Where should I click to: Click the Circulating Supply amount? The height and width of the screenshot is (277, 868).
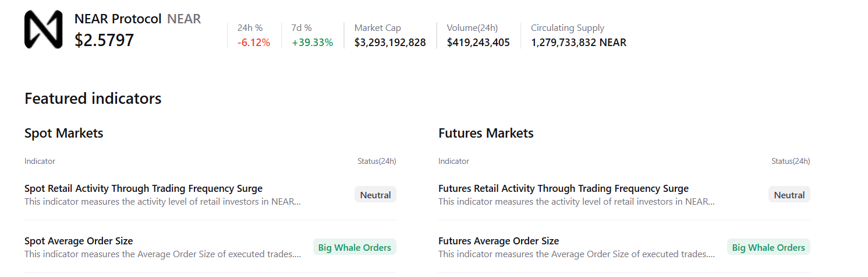[579, 43]
